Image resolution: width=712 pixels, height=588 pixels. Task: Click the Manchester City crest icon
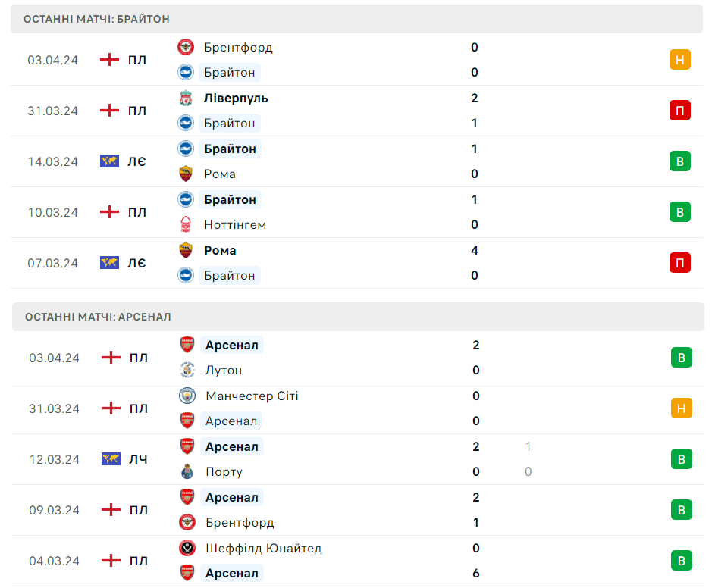coord(187,396)
